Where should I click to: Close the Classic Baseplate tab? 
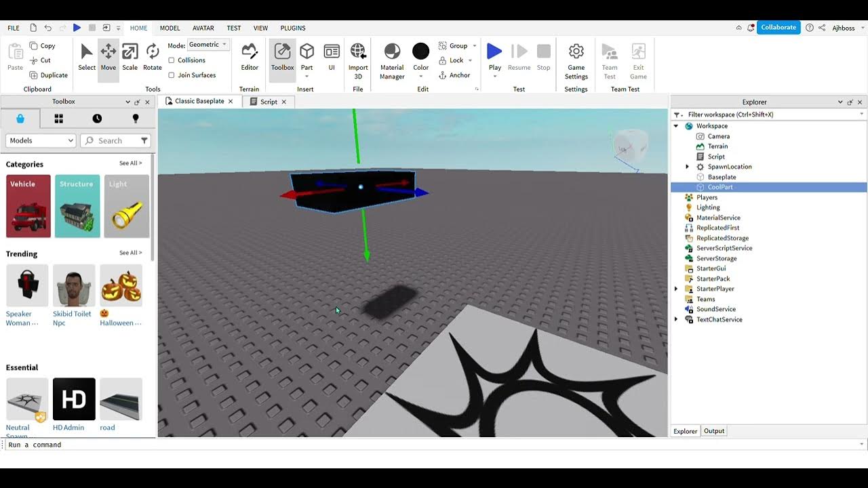tap(231, 102)
